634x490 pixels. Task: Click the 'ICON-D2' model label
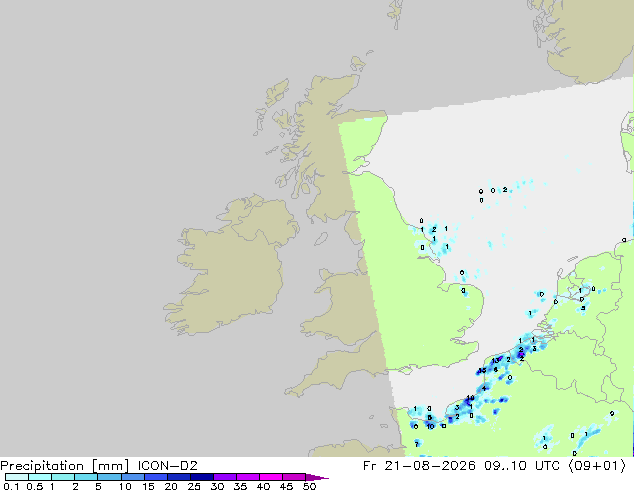[167, 466]
